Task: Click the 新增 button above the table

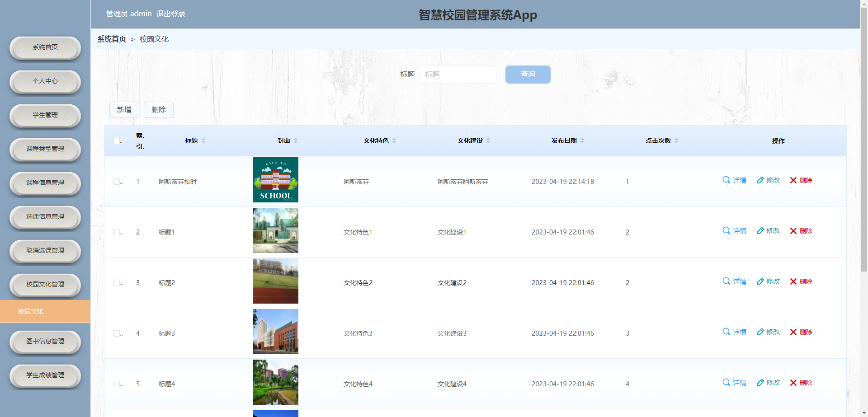Action: (124, 109)
